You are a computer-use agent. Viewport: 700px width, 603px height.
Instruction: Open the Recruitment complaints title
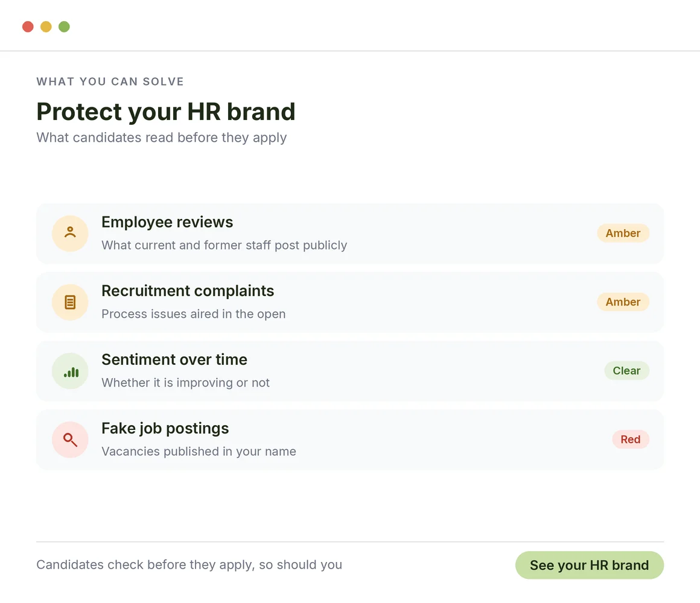(x=188, y=291)
